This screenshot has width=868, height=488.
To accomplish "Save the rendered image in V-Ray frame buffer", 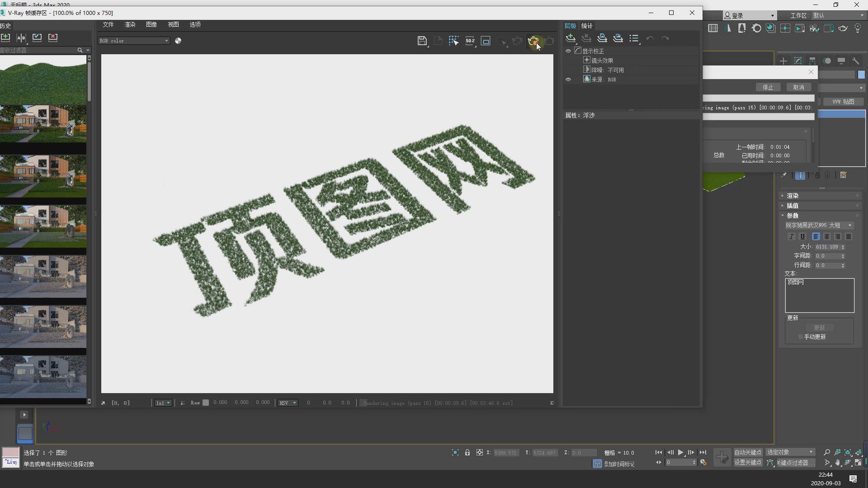I will (x=422, y=41).
